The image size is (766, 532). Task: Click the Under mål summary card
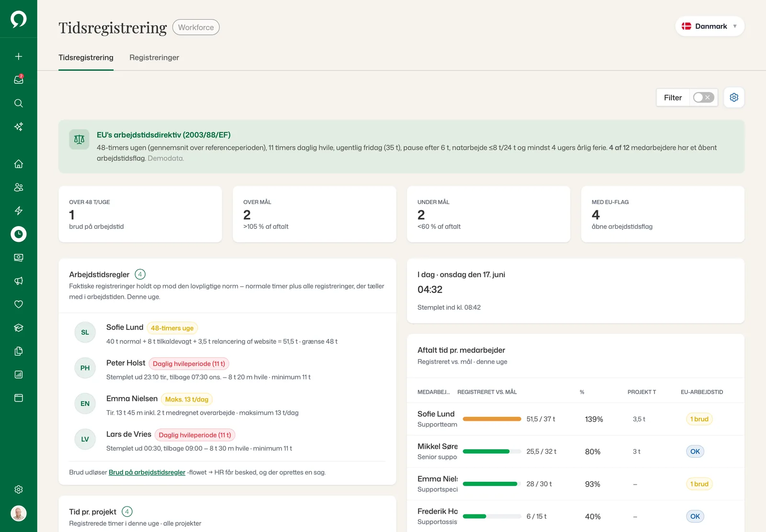coord(488,214)
